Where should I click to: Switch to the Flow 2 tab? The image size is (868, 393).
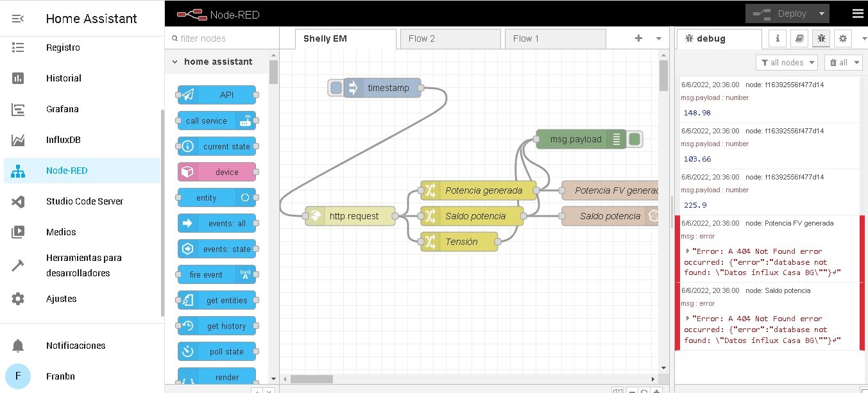[450, 38]
